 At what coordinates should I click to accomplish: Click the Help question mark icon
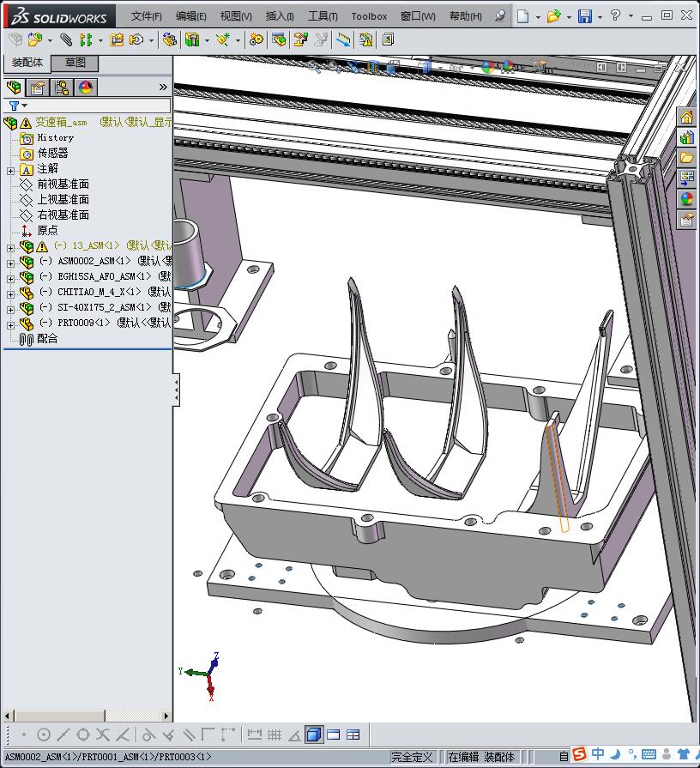coord(615,15)
